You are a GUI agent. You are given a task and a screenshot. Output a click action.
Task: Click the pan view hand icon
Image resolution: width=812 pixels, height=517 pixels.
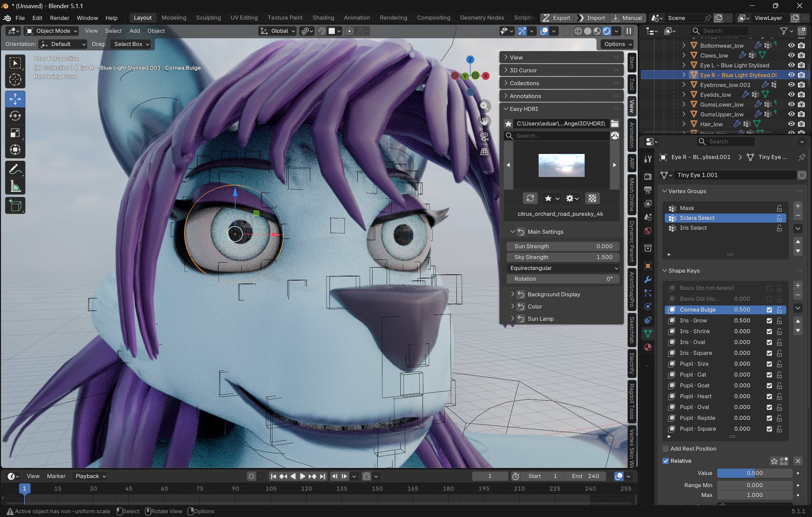click(484, 121)
